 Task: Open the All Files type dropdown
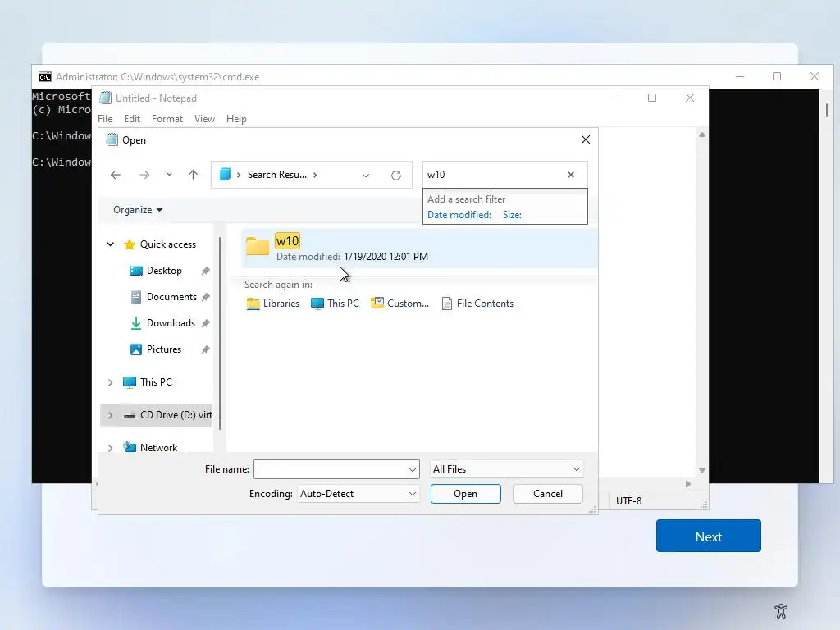click(x=506, y=469)
